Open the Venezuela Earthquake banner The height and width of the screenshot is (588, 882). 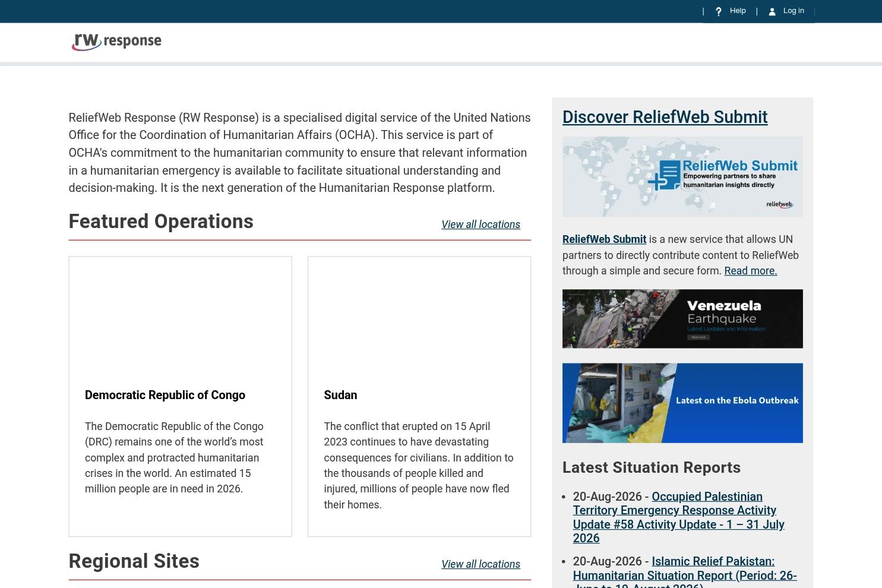point(682,319)
